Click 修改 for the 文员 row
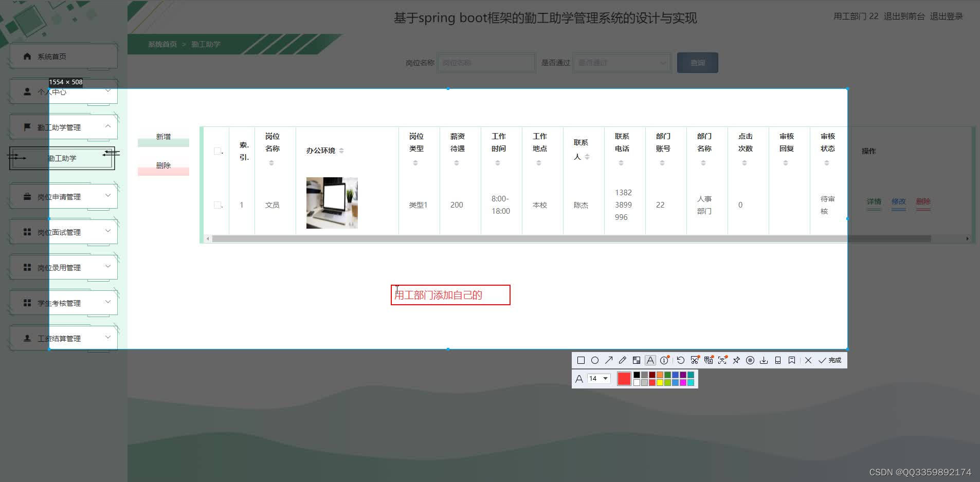980x482 pixels. (x=899, y=201)
